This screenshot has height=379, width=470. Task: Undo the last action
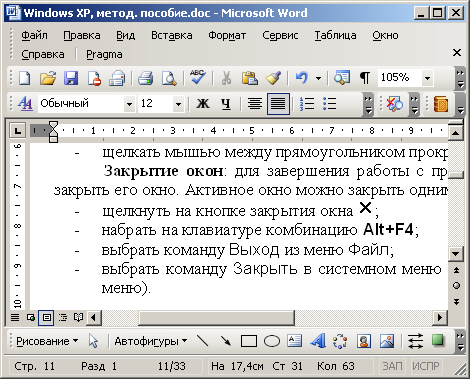(302, 78)
